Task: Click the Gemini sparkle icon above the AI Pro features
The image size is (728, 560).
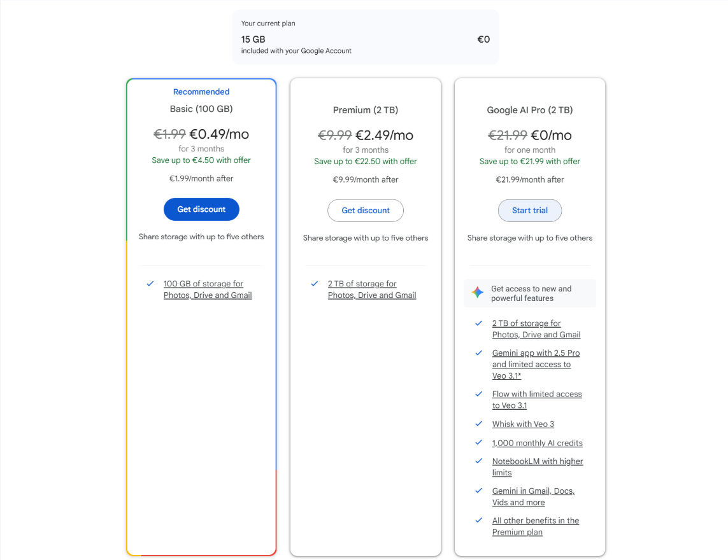Action: click(477, 292)
